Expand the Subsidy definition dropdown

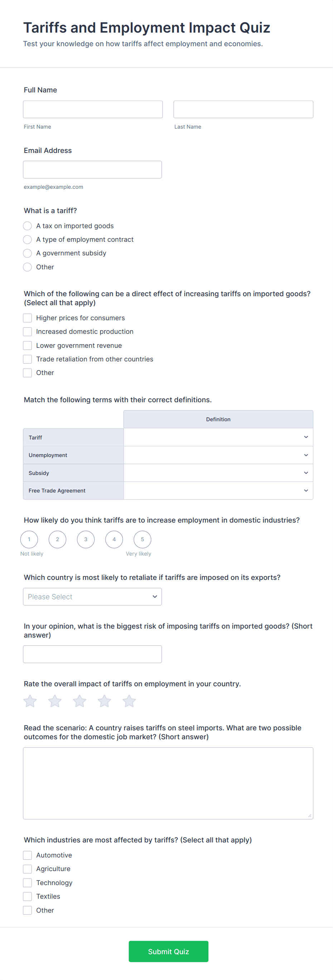point(218,473)
